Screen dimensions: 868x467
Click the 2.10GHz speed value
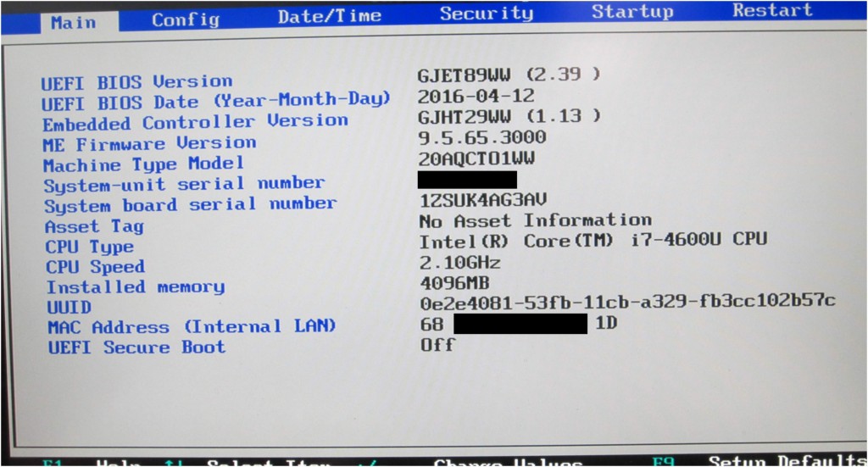[460, 262]
